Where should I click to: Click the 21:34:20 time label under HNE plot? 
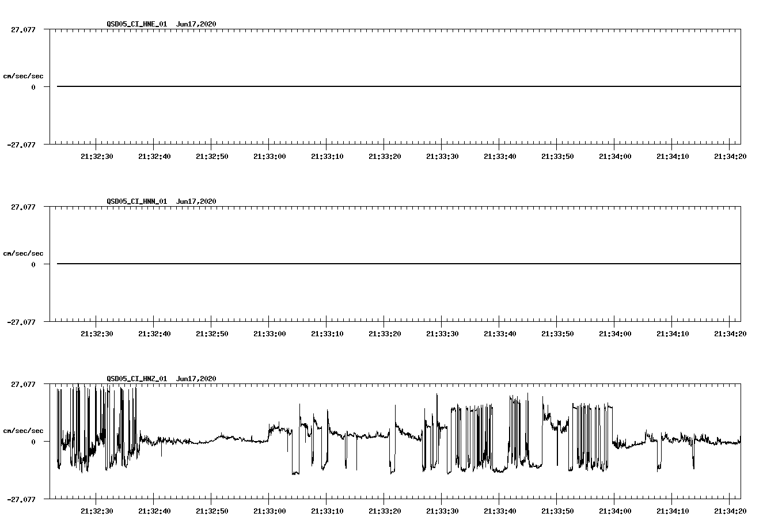click(730, 157)
